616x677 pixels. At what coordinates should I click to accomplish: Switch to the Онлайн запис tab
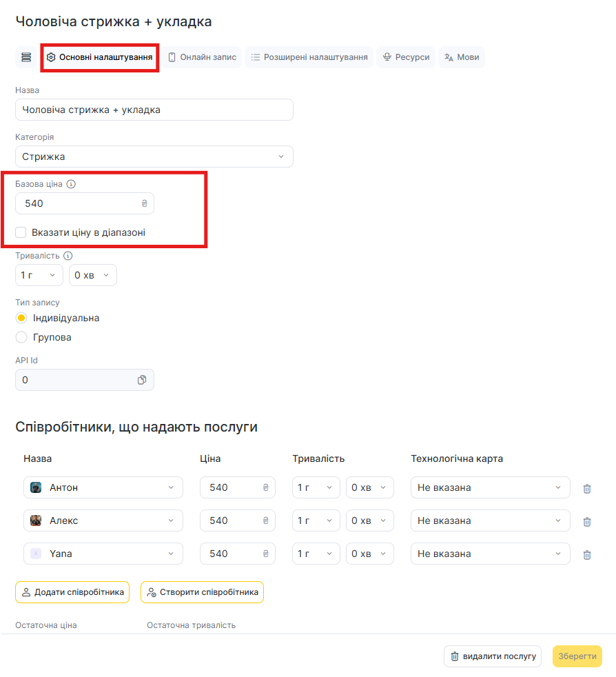[202, 57]
